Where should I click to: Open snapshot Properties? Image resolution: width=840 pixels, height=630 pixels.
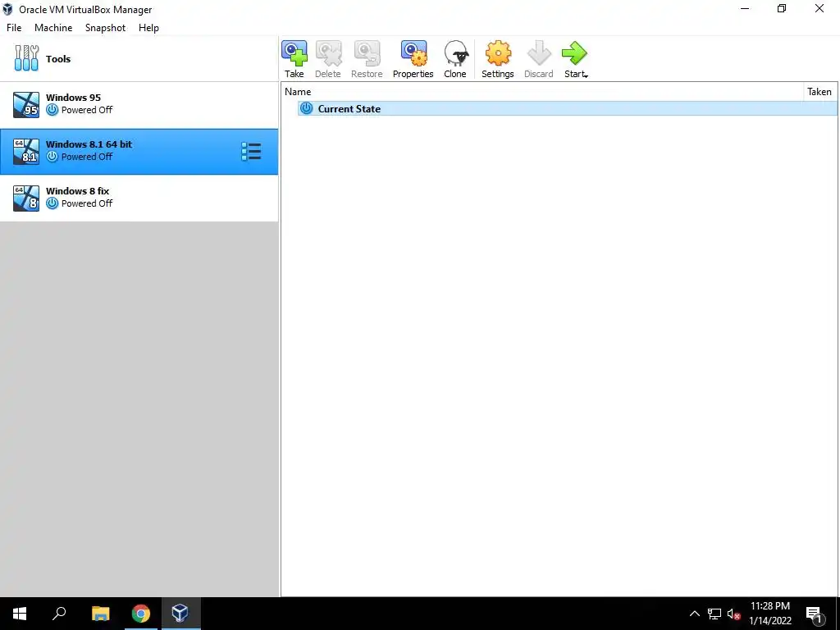pyautogui.click(x=413, y=59)
